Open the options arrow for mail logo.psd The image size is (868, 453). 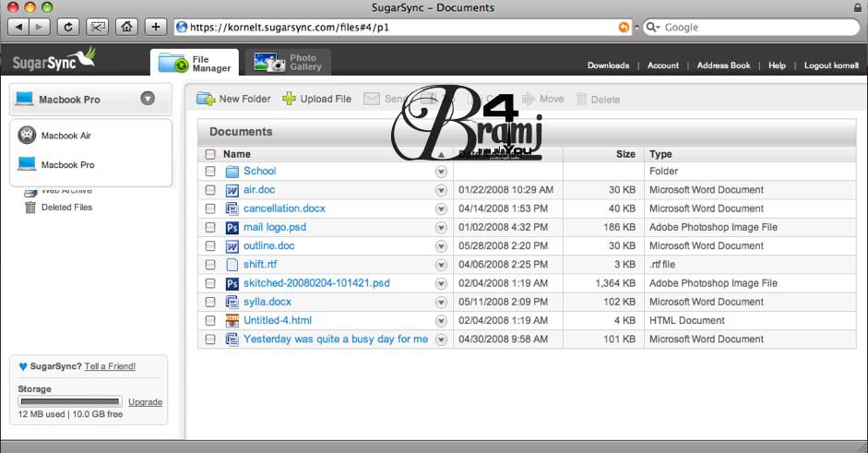441,228
